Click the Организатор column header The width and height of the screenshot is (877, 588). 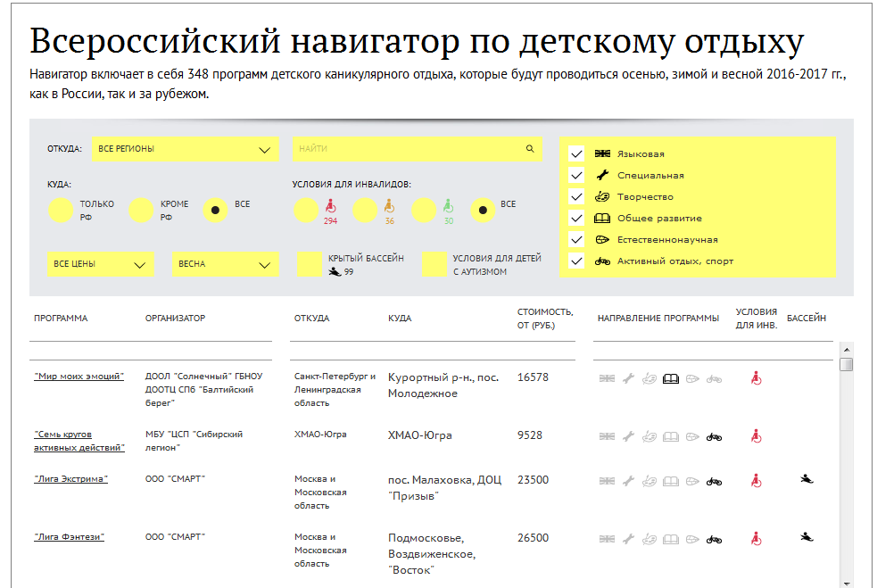point(175,319)
